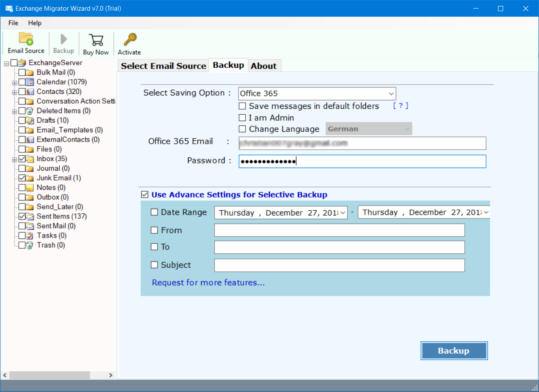Click the Contacts folder icon
This screenshot has height=392, width=539.
click(x=30, y=92)
